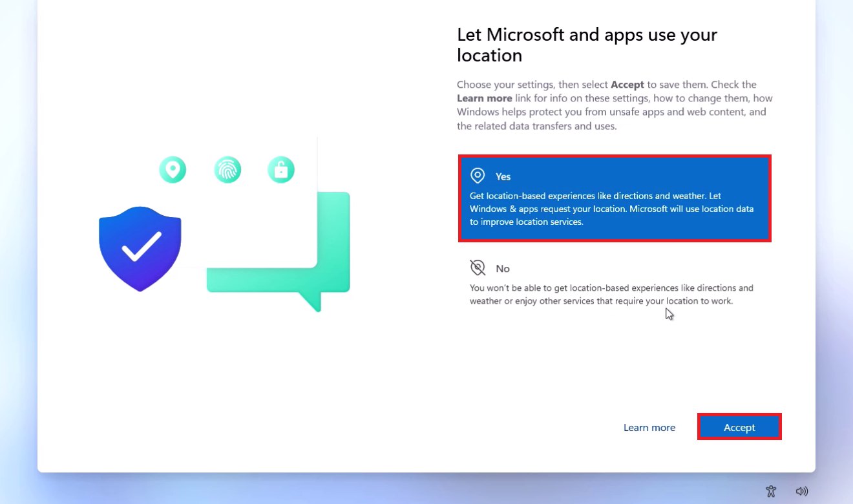Click the heading "Let Microsoft and apps use your location"
The width and height of the screenshot is (853, 504).
(x=587, y=45)
